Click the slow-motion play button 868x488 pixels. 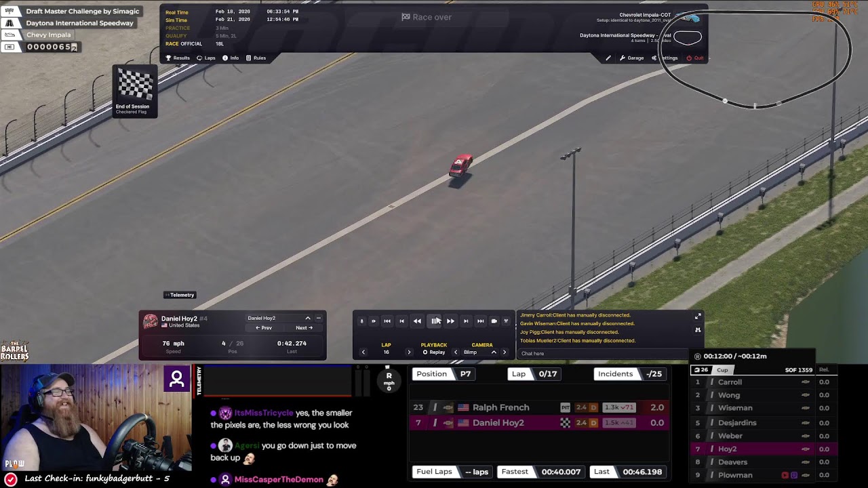[x=373, y=321]
